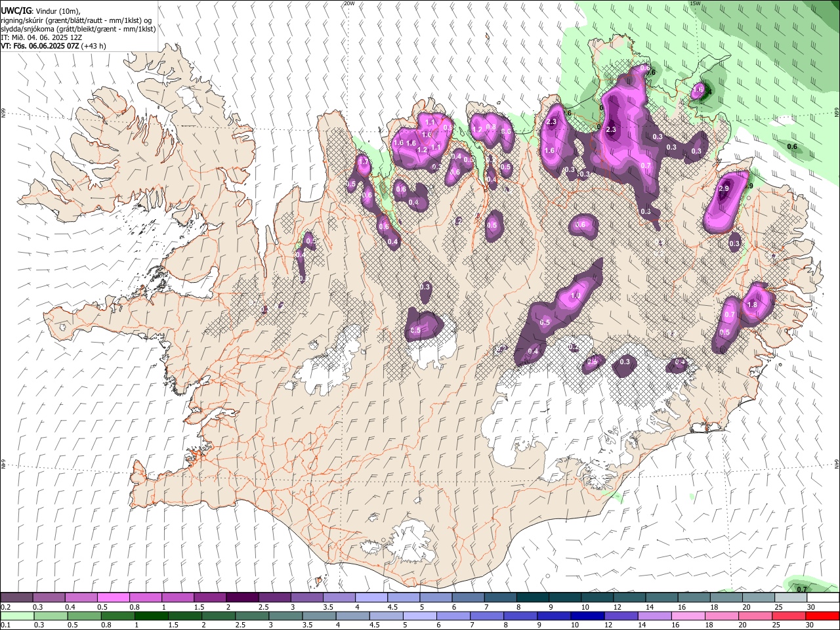Click the '30' label in the rain legend
Screen dimensions: 840x630
click(811, 625)
